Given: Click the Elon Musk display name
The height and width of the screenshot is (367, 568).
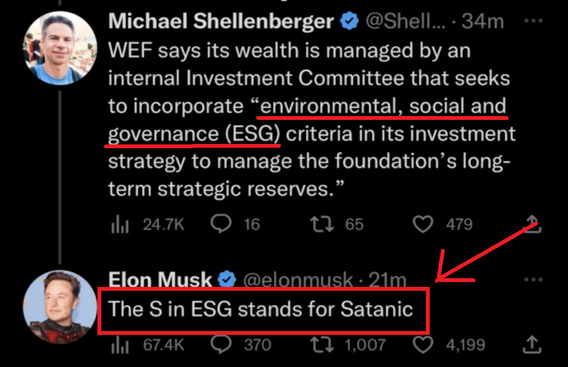Looking at the screenshot, I should tap(160, 280).
